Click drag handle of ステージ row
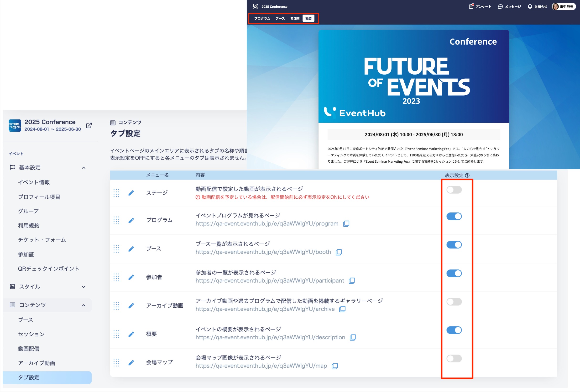Image resolution: width=580 pixels, height=392 pixels. coord(116,193)
